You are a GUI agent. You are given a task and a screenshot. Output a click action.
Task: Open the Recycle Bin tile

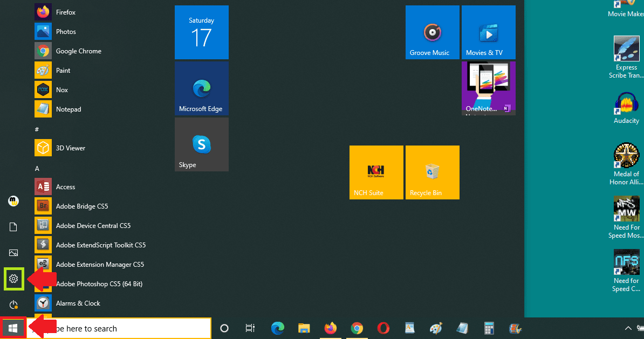pos(433,172)
